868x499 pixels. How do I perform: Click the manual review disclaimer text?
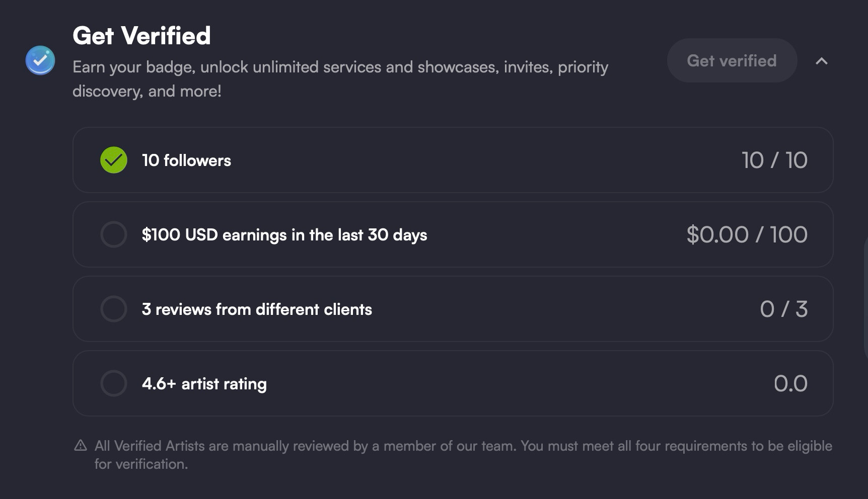tap(463, 455)
